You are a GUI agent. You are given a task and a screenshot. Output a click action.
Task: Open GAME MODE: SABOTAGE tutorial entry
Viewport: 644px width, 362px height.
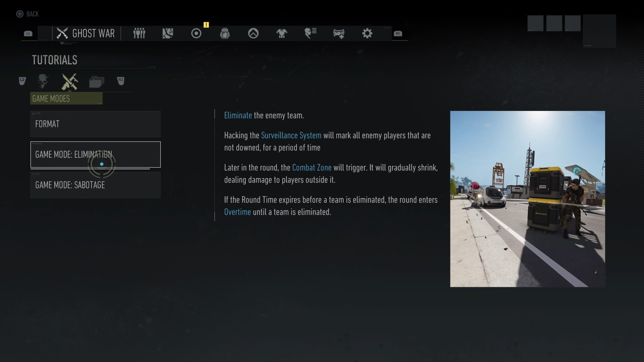click(x=96, y=185)
